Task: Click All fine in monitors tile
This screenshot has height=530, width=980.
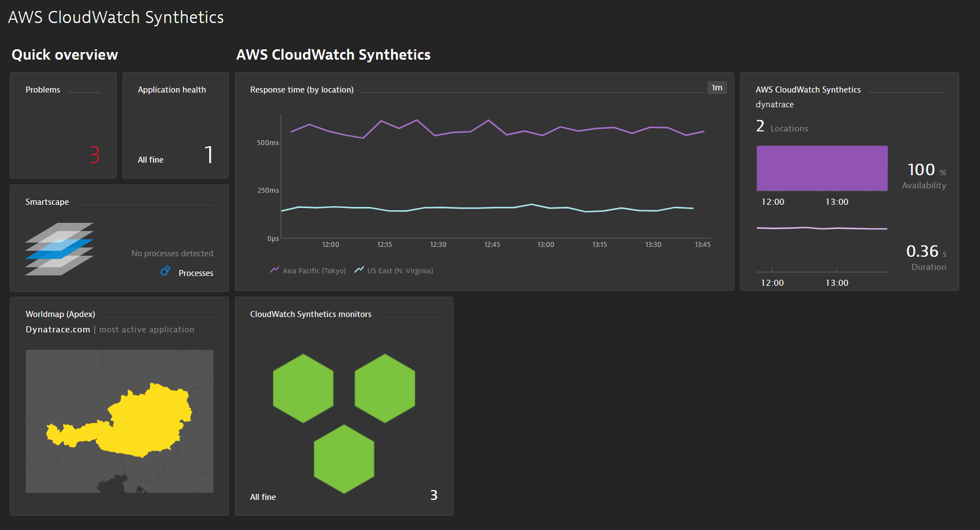Action: coord(263,497)
